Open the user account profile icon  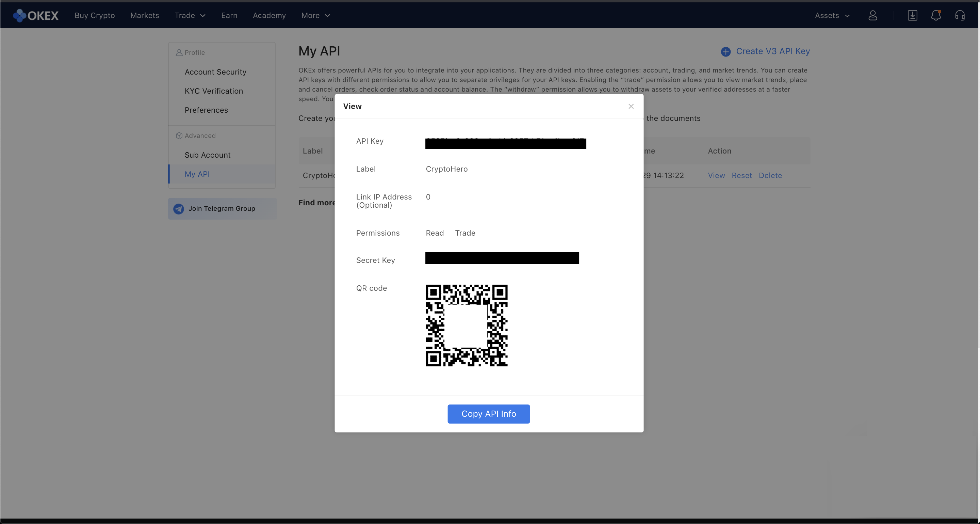pyautogui.click(x=873, y=15)
